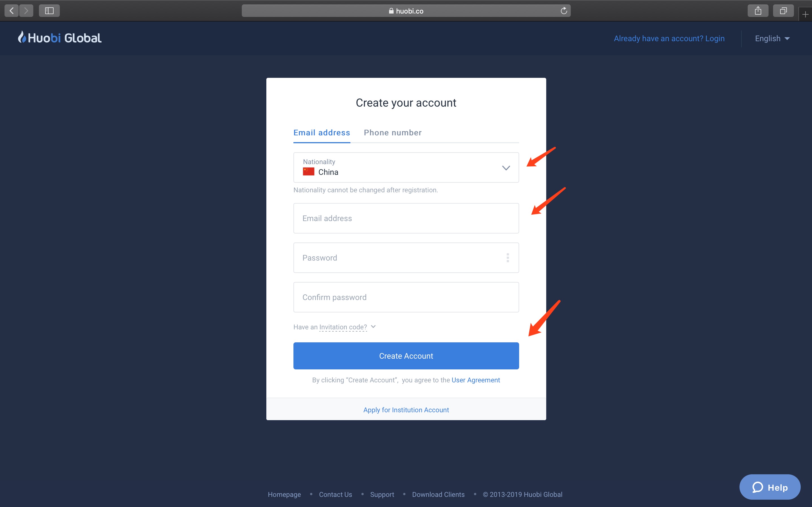The width and height of the screenshot is (812, 507).
Task: Click the Email address input field
Action: [x=405, y=219]
